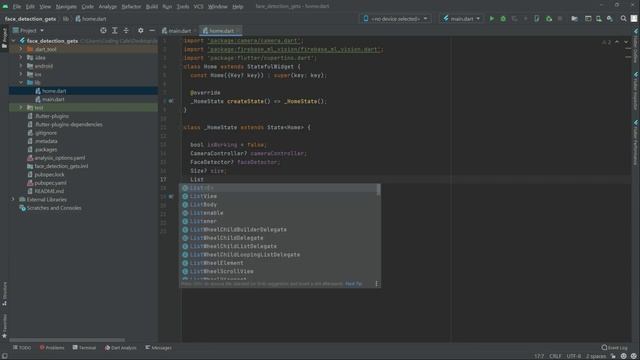
Task: Click the Debug bug icon
Action: coord(503,19)
